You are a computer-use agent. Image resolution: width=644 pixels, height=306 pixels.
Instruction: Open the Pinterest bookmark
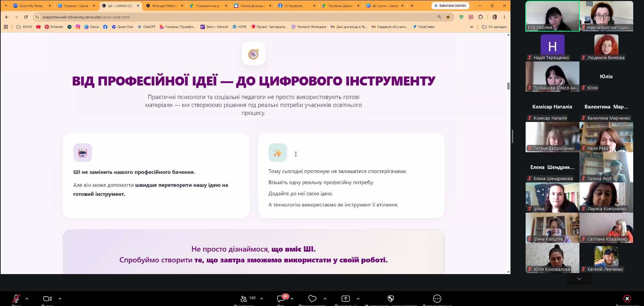point(54,27)
